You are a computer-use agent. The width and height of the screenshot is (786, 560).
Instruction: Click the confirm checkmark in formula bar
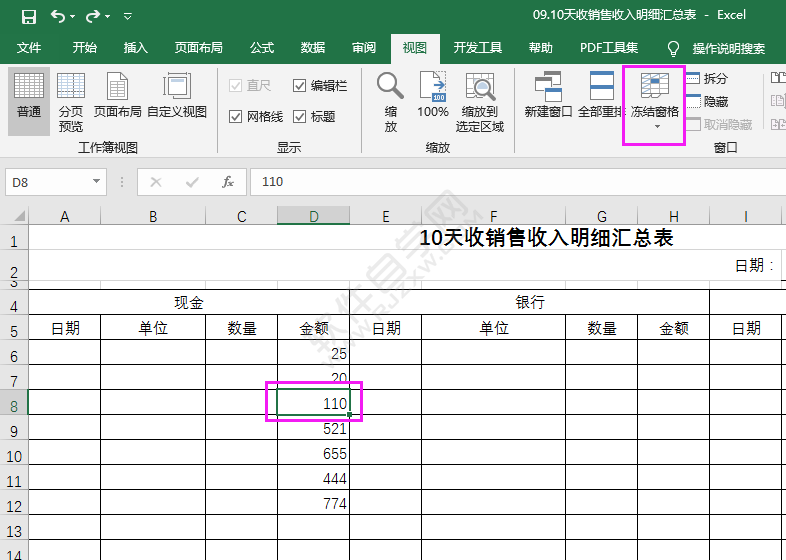(191, 182)
